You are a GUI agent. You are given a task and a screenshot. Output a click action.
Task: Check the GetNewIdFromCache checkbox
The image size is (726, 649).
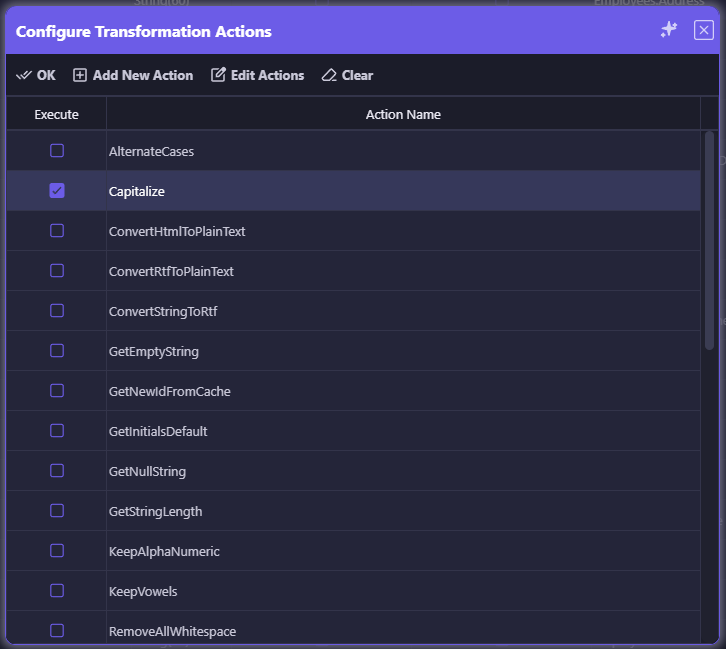57,391
